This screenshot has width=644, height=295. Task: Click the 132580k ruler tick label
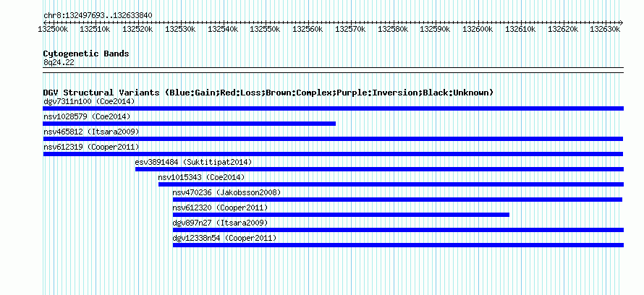coord(393,29)
